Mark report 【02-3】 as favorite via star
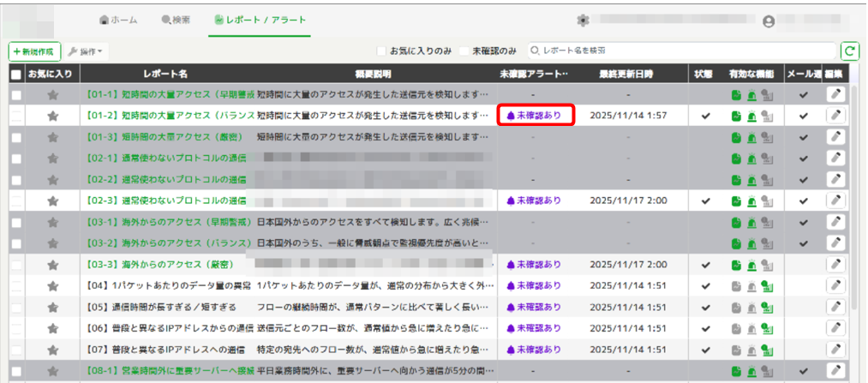Screen dimensions: 868x383 click(52, 200)
